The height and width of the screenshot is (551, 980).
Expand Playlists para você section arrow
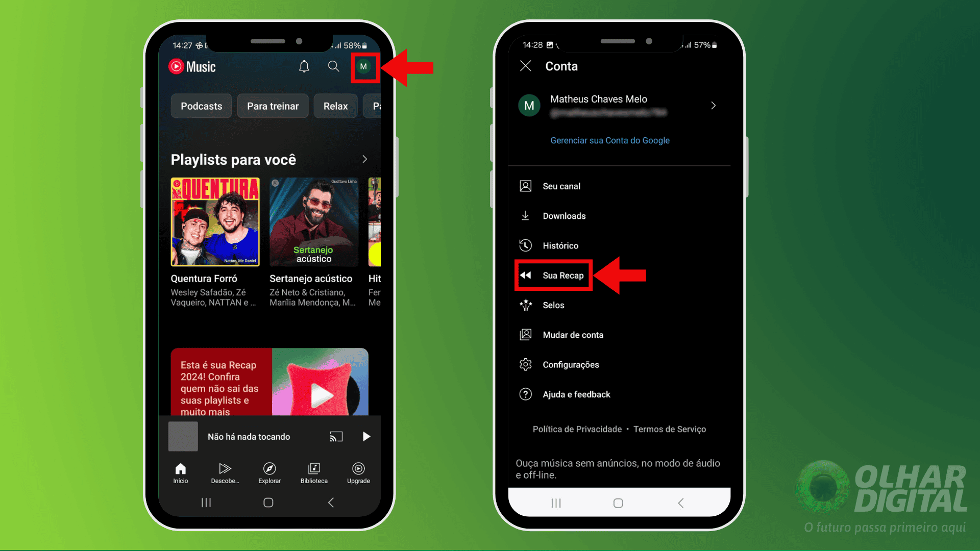click(365, 159)
